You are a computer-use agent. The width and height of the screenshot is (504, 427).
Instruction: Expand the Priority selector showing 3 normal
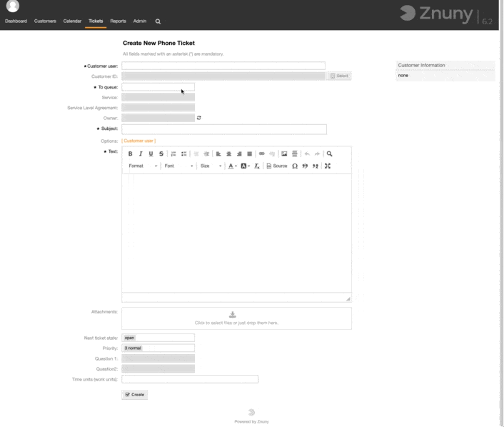tap(158, 348)
